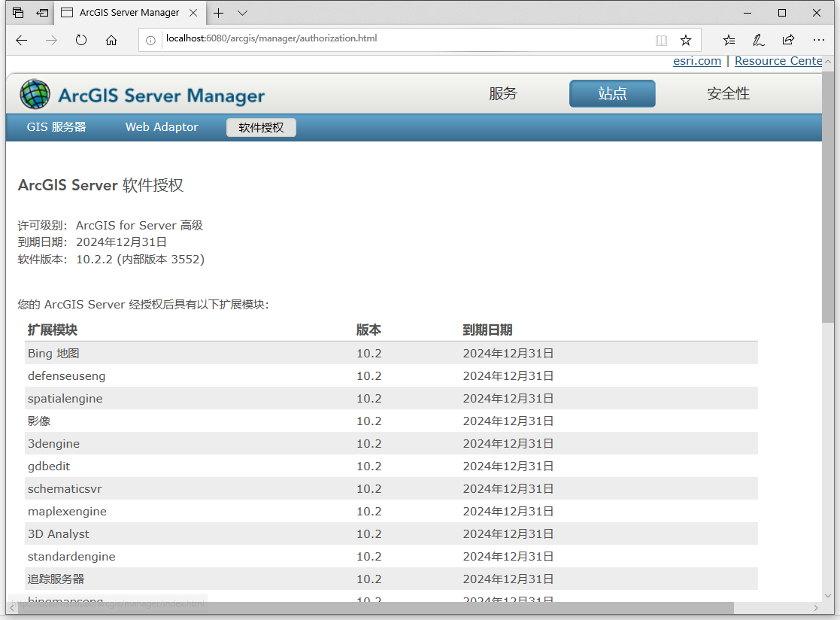Open the 安全性 section
Screen dimensions: 840x620
point(729,94)
